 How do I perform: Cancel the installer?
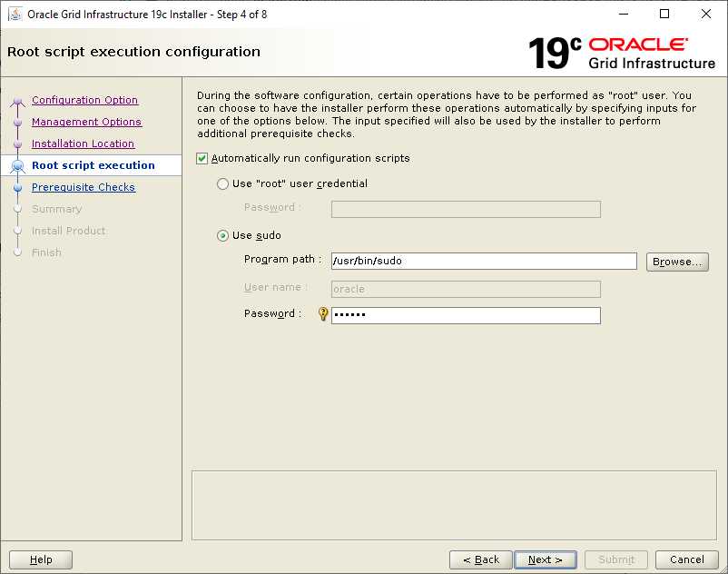click(687, 559)
